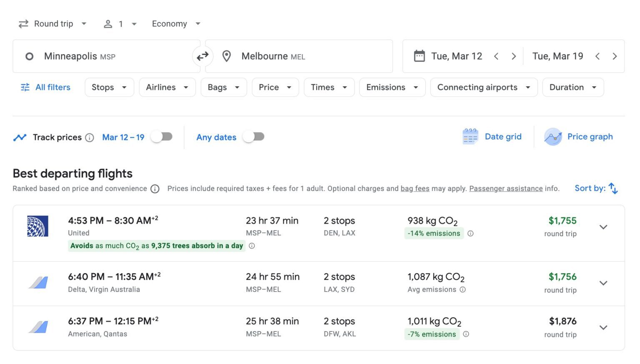
Task: Expand the American Qantas flight details
Action: click(x=603, y=327)
